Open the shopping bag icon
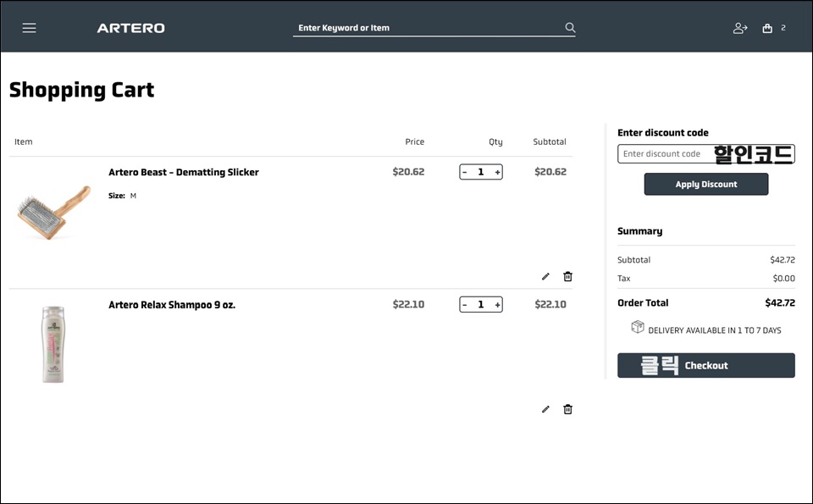This screenshot has width=813, height=504. click(767, 28)
